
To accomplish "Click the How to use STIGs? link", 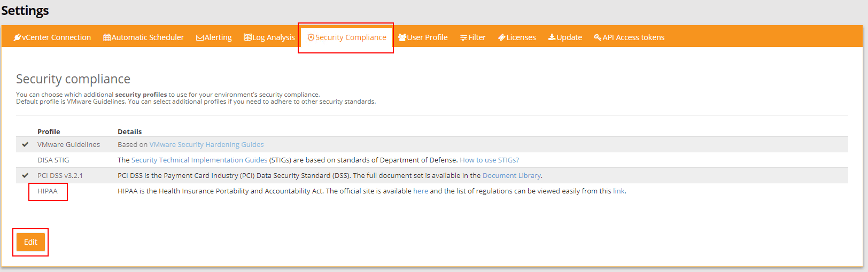I will (x=490, y=160).
